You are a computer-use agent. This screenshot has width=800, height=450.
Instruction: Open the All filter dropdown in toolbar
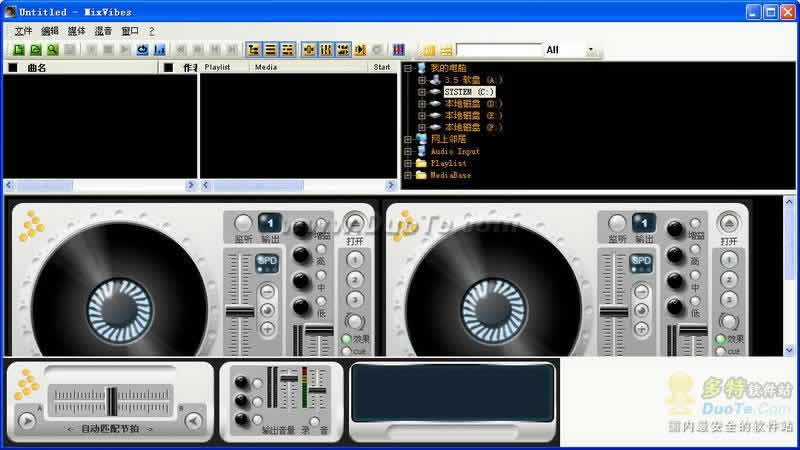(590, 50)
